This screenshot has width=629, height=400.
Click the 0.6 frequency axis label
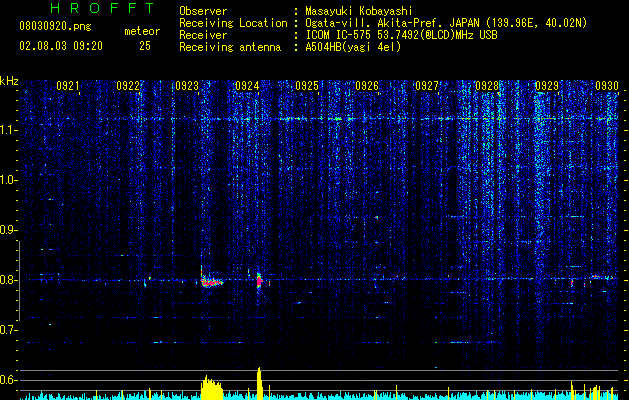point(8,380)
